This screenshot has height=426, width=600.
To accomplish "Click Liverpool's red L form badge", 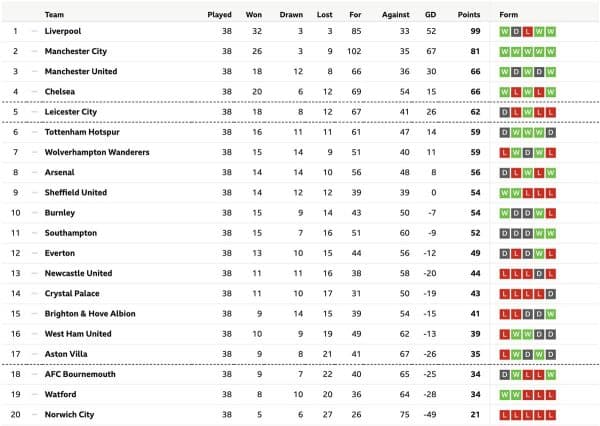I will (528, 32).
